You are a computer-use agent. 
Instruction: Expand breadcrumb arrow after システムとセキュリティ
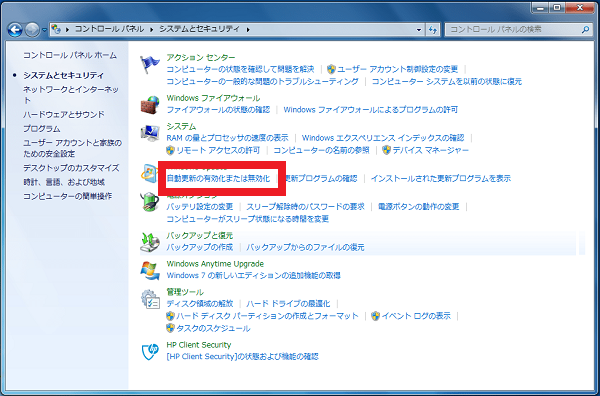click(248, 29)
